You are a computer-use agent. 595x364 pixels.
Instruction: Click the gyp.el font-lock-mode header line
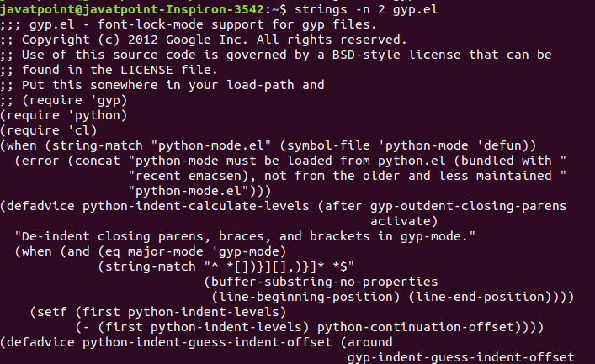189,24
